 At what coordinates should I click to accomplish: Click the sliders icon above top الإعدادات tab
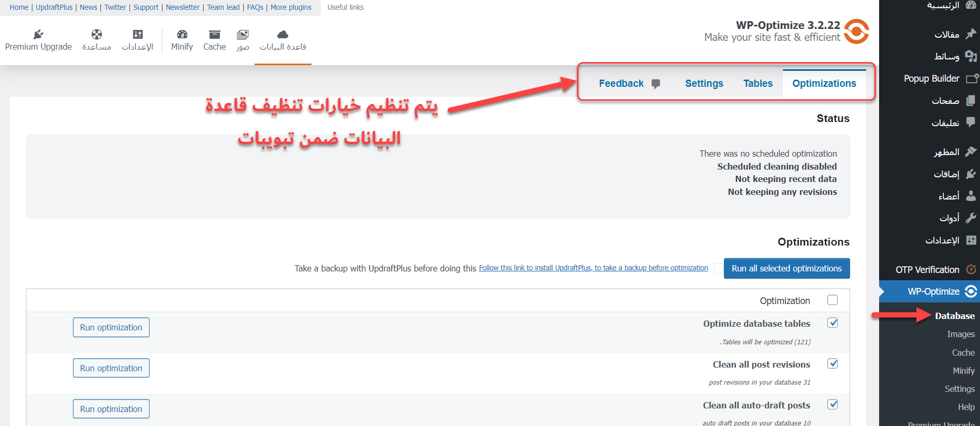point(138,34)
